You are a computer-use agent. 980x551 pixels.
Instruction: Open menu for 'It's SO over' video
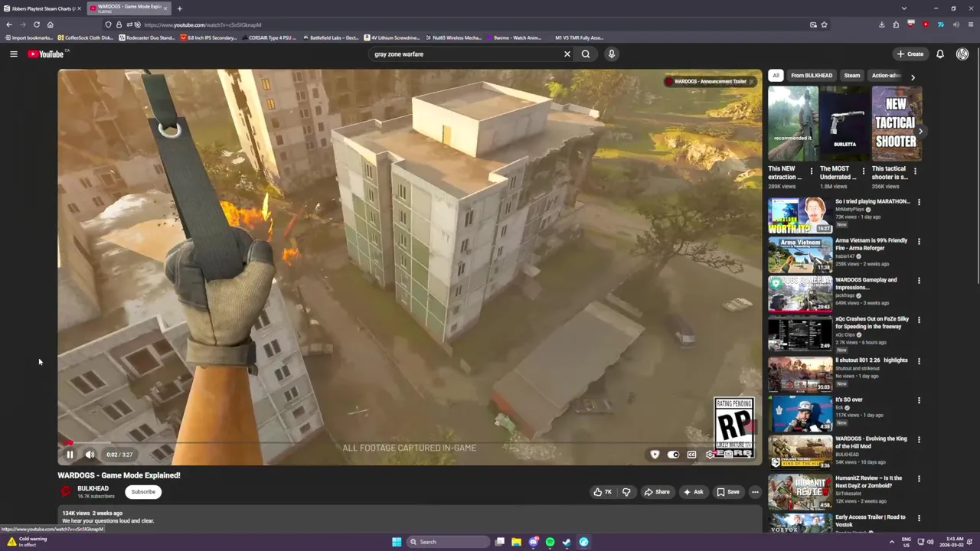919,400
